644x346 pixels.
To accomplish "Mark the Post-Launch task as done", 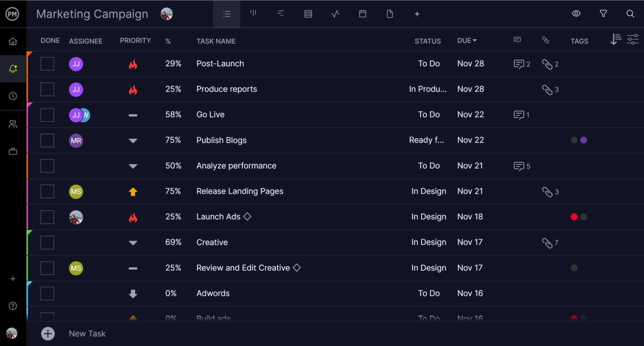I will point(47,64).
